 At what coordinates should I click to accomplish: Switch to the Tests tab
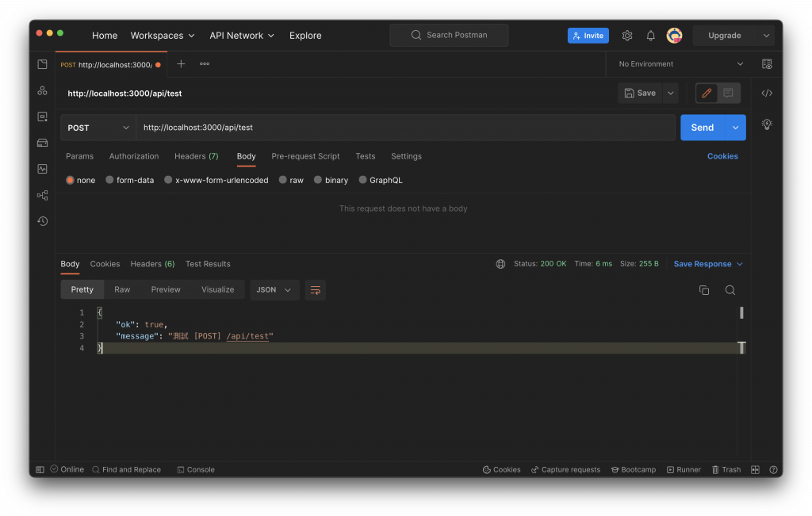click(365, 156)
